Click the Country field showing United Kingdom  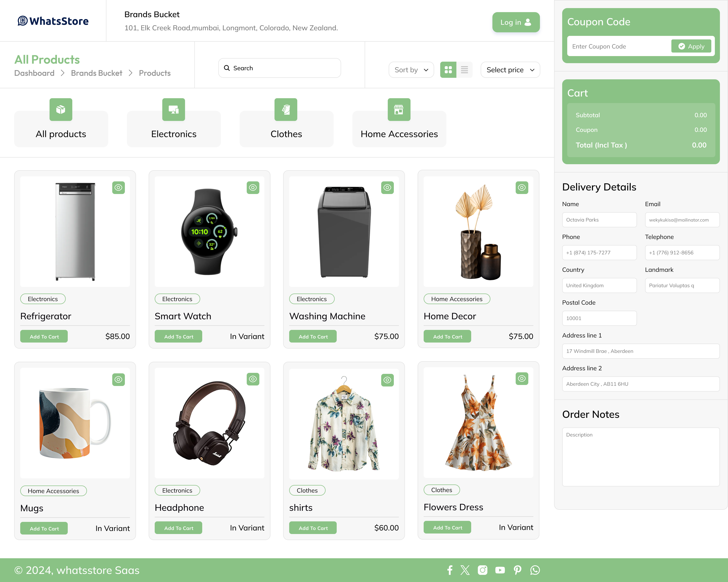(599, 285)
